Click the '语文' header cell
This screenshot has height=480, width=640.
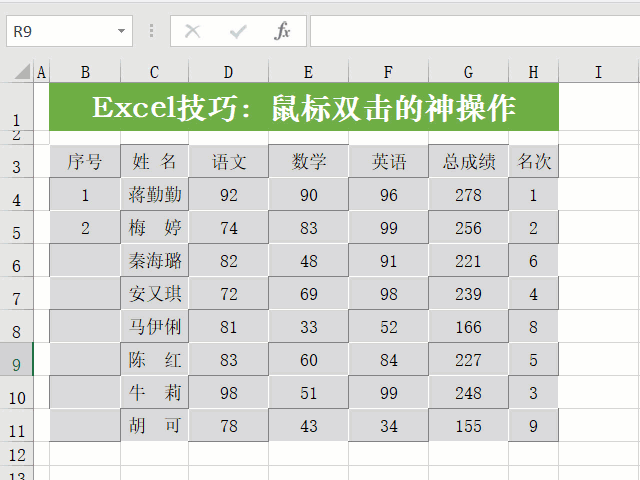tap(228, 161)
